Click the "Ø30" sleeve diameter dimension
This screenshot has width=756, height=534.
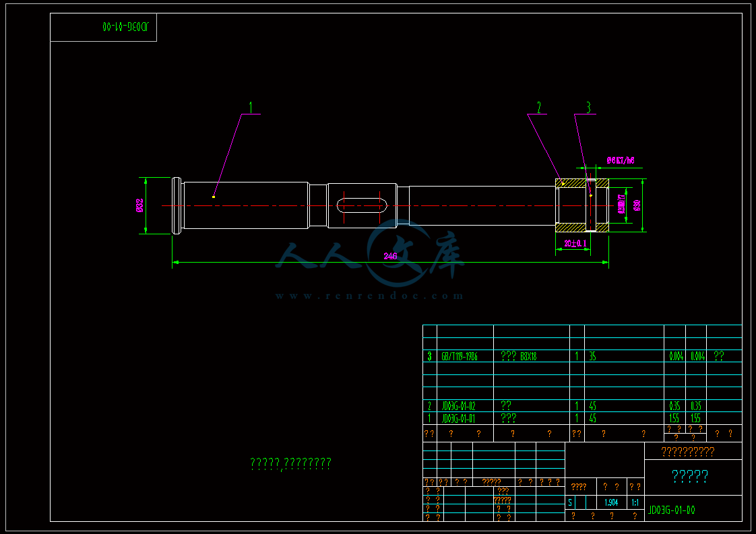tap(637, 206)
